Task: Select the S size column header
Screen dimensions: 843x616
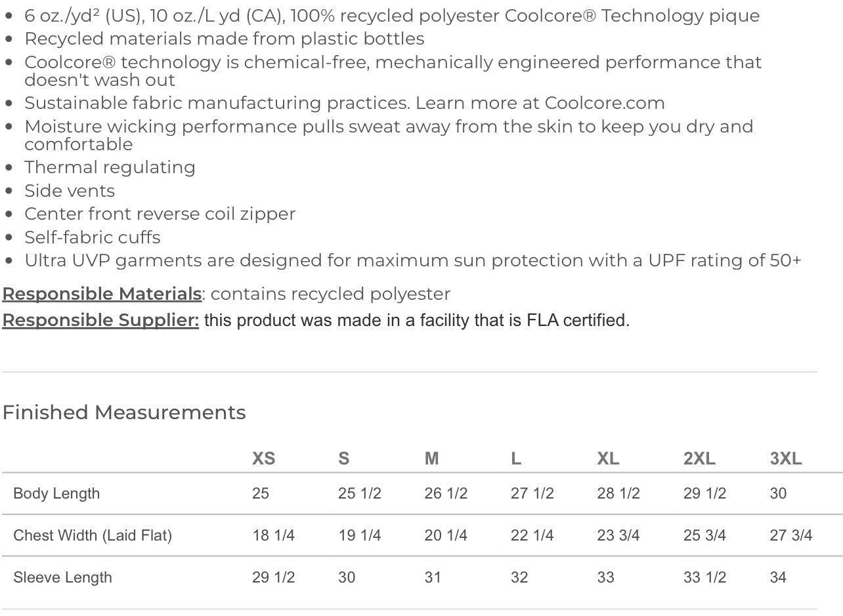Action: [x=344, y=459]
